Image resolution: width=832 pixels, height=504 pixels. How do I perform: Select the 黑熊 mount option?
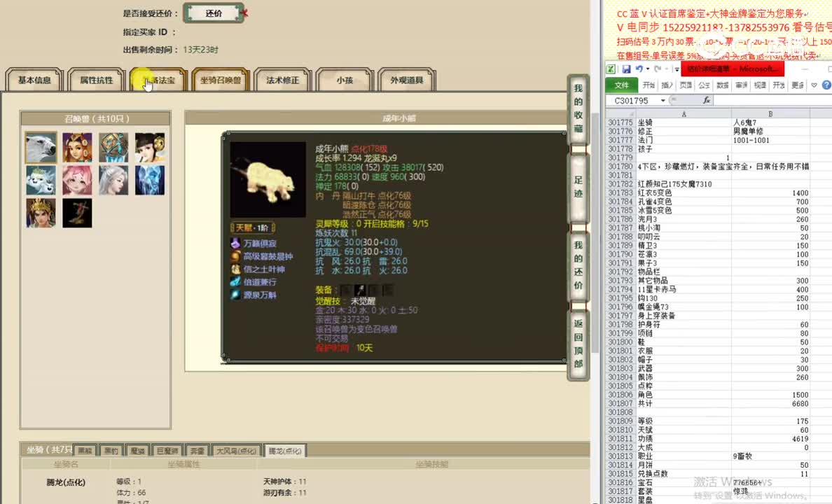[87, 450]
